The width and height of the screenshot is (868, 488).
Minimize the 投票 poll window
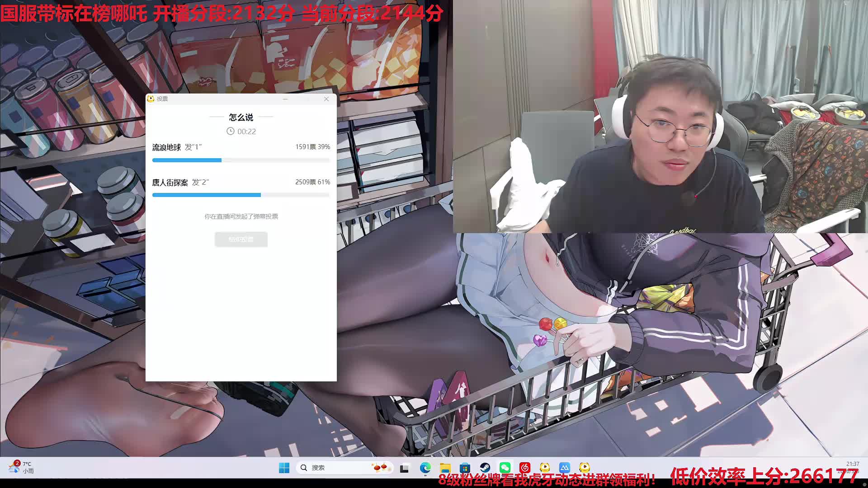pyautogui.click(x=285, y=99)
